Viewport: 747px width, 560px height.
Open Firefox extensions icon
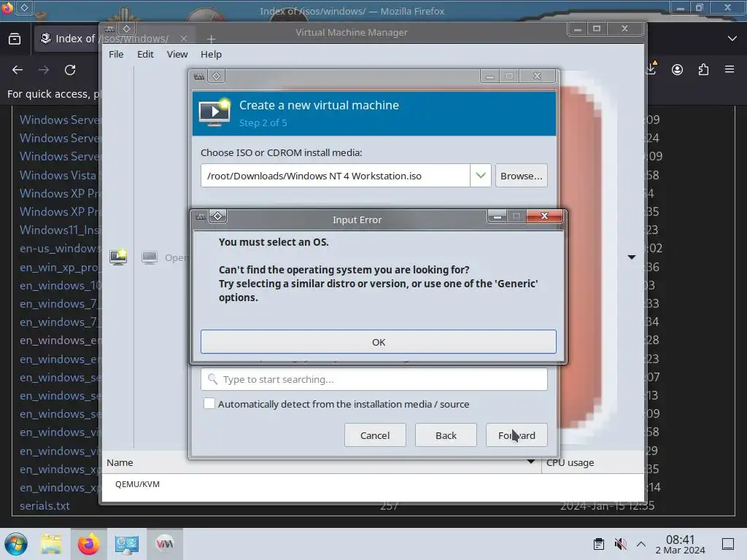(703, 70)
